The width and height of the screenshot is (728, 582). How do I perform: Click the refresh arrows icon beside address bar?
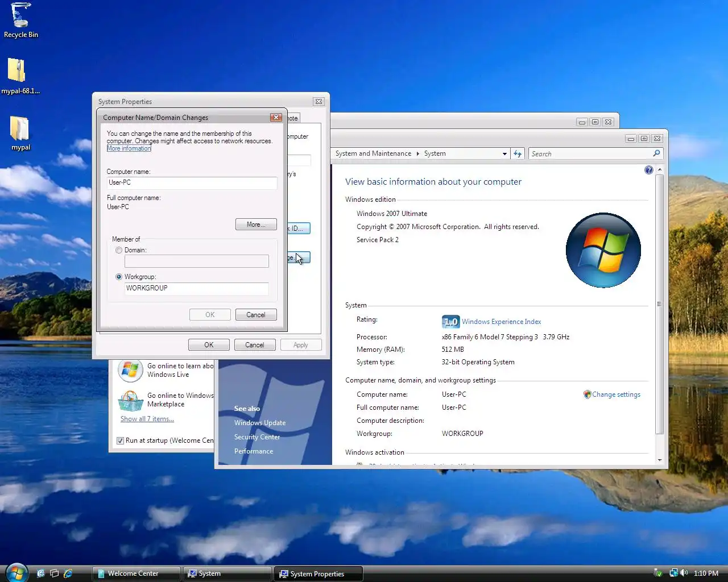(x=518, y=153)
